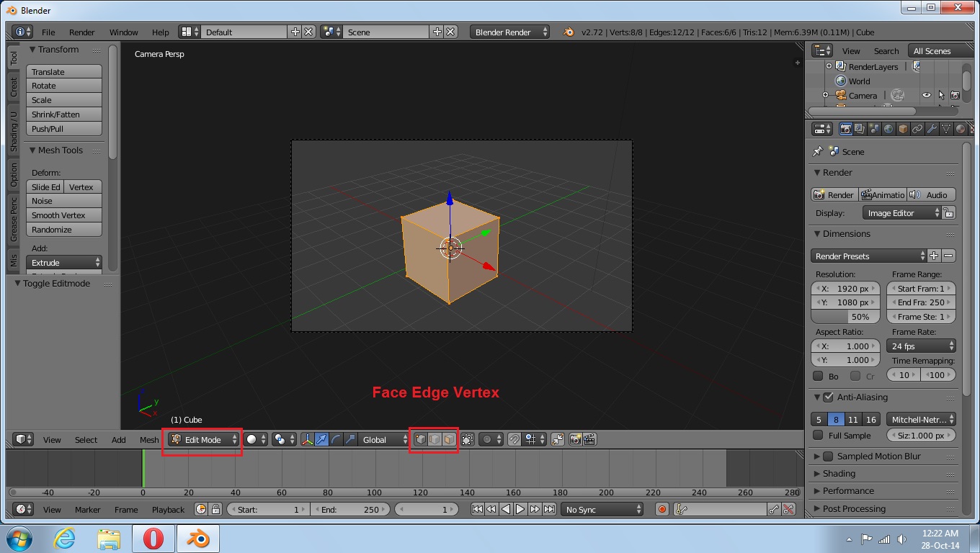Open the Mesh Data triangle tab
This screenshot has width=980, height=553.
point(946,129)
